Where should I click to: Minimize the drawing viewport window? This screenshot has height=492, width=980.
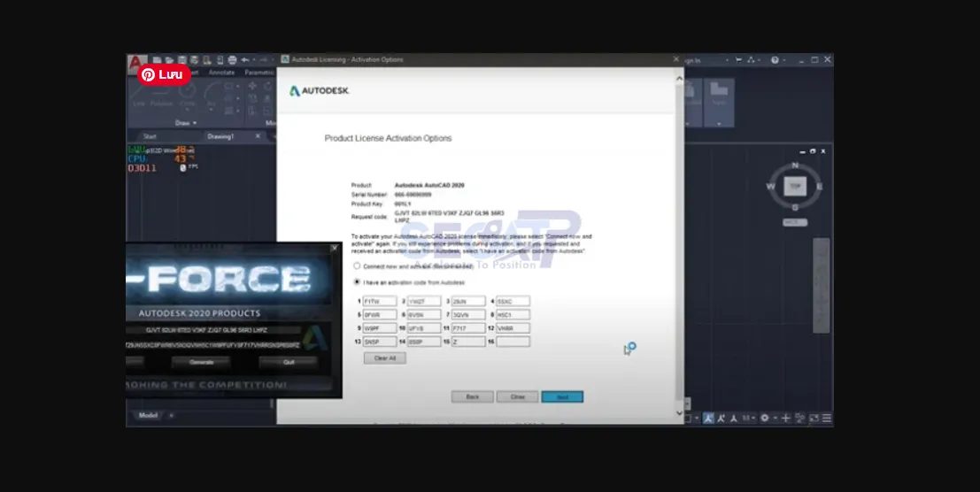click(x=803, y=151)
